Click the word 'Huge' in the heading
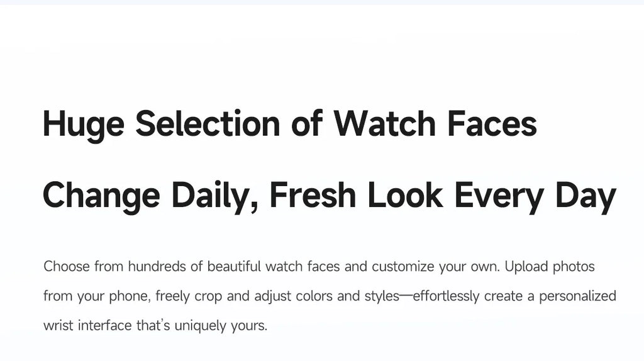This screenshot has width=644, height=361. pyautogui.click(x=84, y=125)
